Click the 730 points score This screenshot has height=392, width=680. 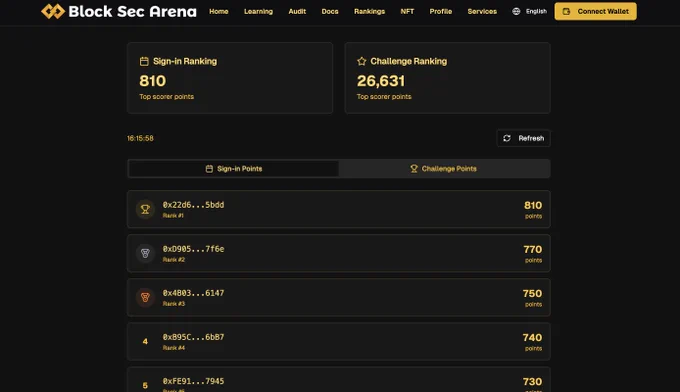point(532,382)
